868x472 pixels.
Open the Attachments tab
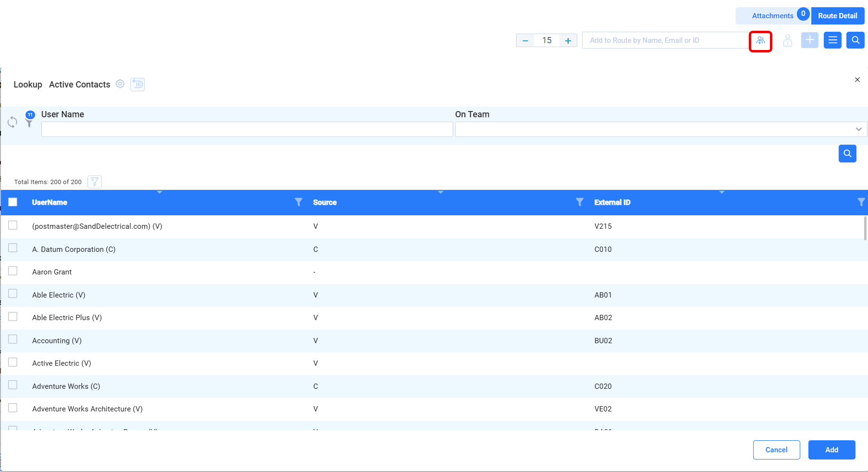click(x=772, y=16)
